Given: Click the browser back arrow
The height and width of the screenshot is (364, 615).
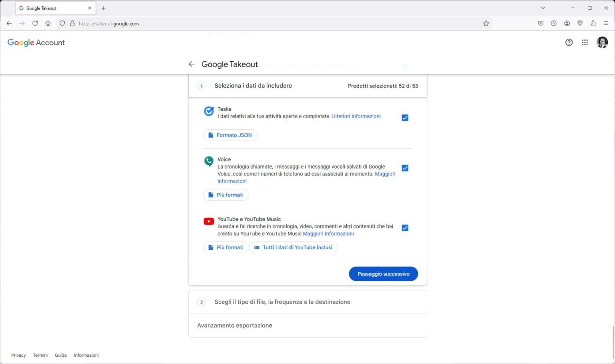Looking at the screenshot, I should point(9,23).
